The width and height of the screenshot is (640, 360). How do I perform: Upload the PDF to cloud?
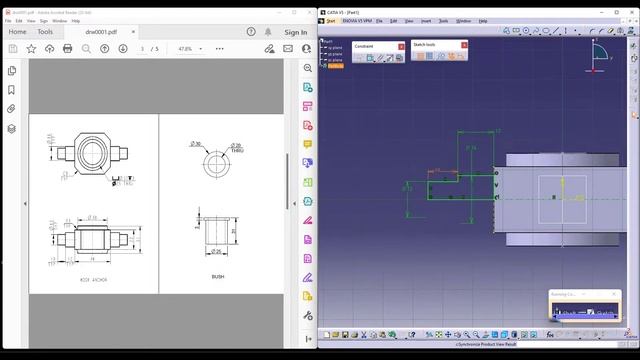(49, 49)
